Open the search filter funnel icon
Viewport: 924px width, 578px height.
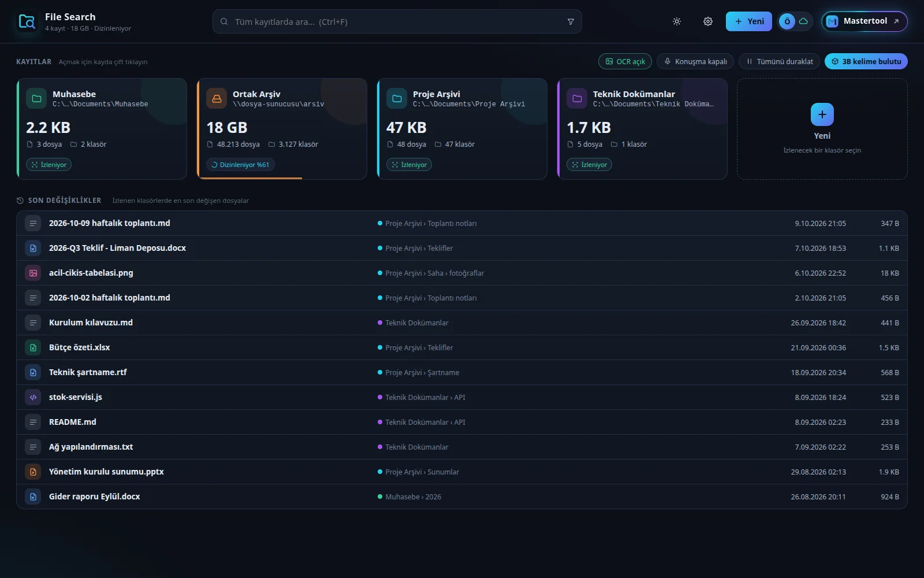pos(571,22)
